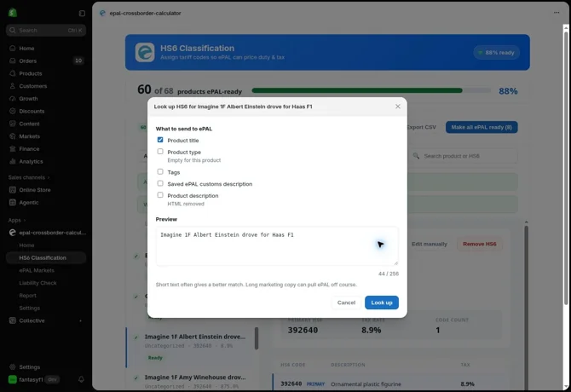Open Analytics in the sidebar
The image size is (571, 392).
click(31, 162)
